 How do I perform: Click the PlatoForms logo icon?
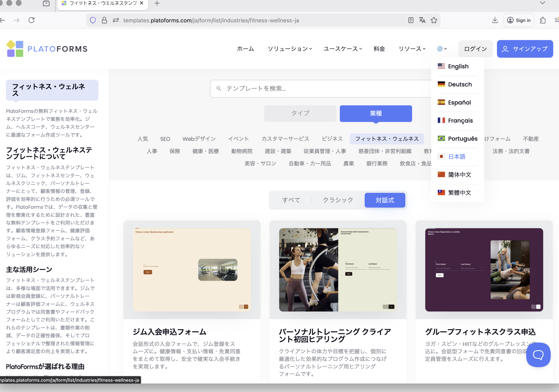pyautogui.click(x=15, y=49)
